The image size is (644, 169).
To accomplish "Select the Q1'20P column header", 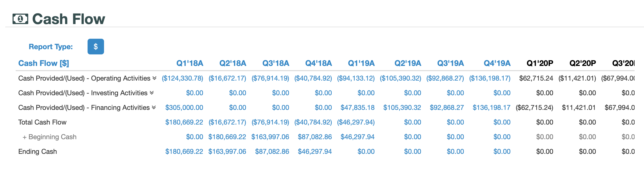I will pyautogui.click(x=539, y=63).
